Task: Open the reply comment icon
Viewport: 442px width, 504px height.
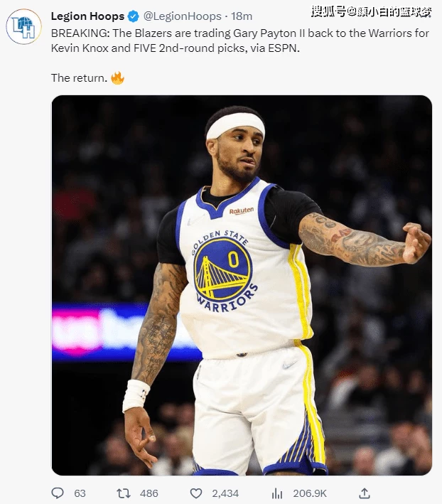Action: click(x=58, y=493)
